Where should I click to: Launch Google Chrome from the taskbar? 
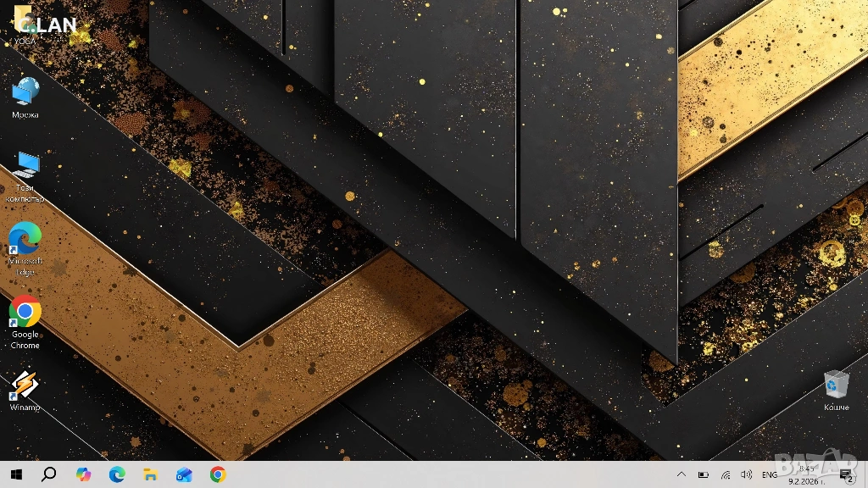[218, 474]
